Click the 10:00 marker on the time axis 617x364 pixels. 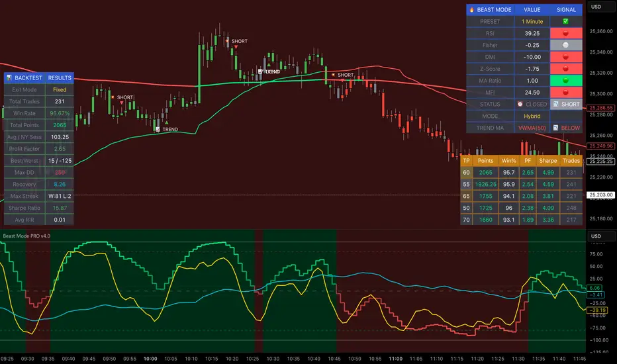150,358
